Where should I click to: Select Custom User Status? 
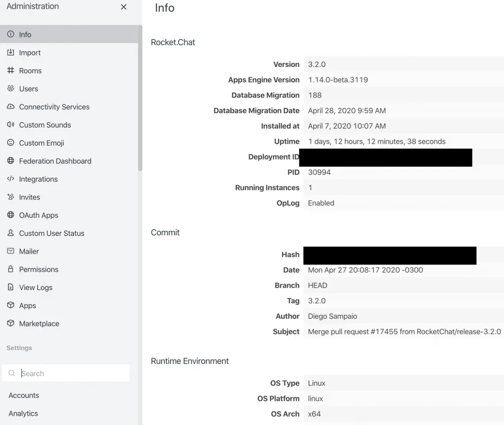[51, 233]
